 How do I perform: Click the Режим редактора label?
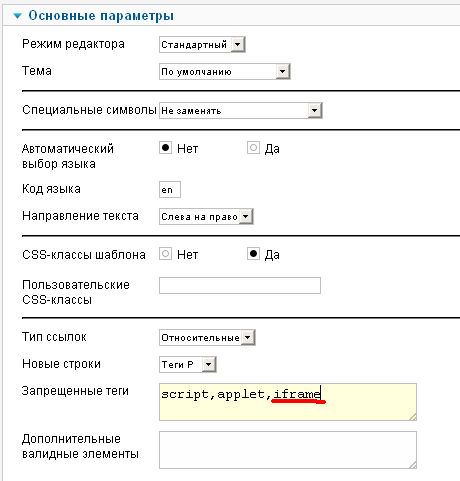pyautogui.click(x=73, y=44)
